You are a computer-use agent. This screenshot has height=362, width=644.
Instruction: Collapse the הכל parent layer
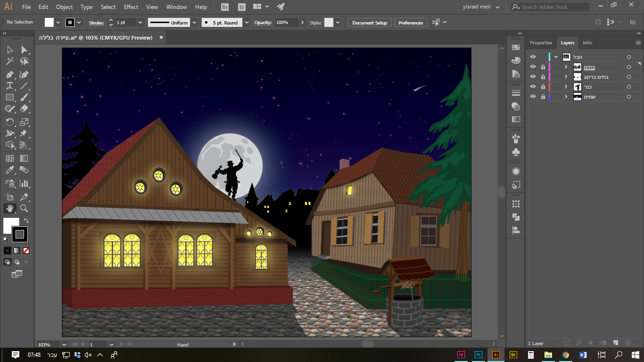(556, 57)
